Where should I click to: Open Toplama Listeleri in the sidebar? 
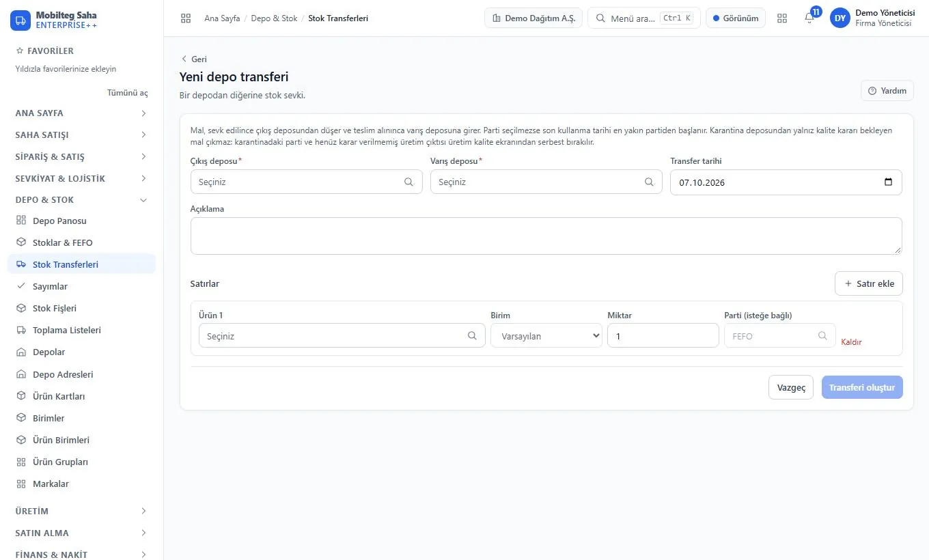tap(81, 330)
